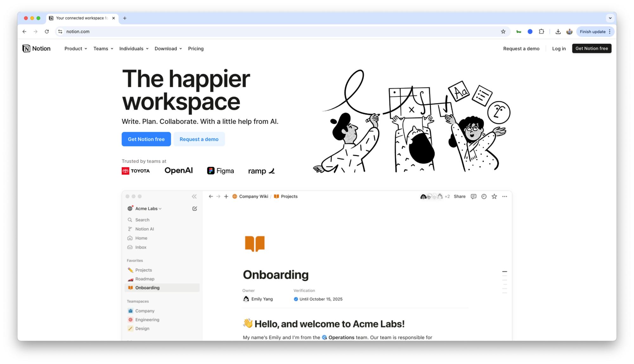
Task: Collapse the sidebar with double-chevron icon
Action: tap(194, 196)
